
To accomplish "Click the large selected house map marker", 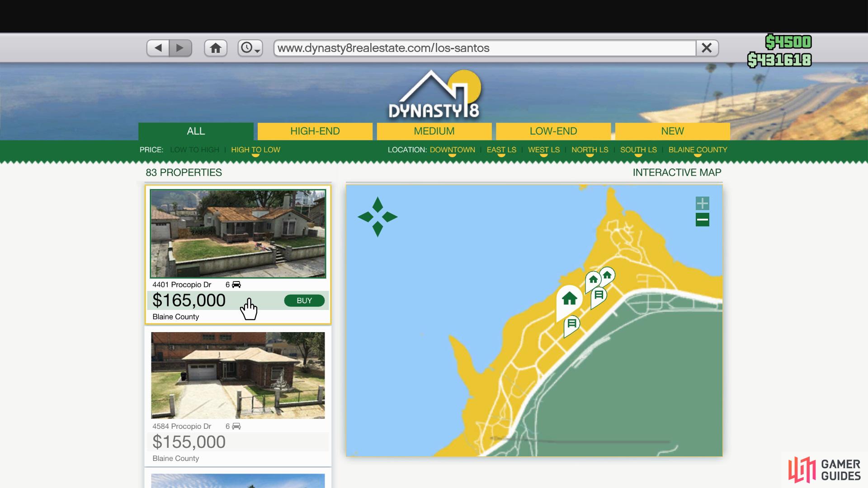I will coord(569,300).
